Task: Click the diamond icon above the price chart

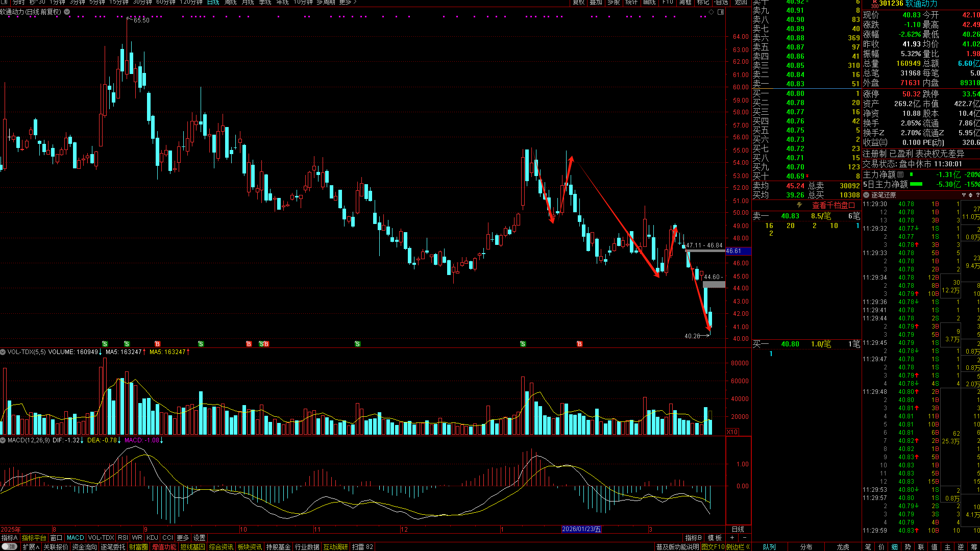Action: pos(711,12)
